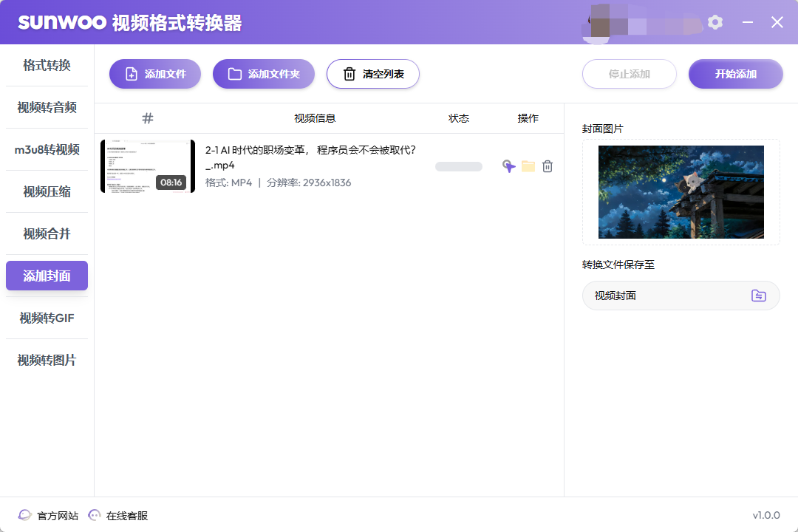Open 视频压缩 tab
Screen dimensions: 798x532
[47, 192]
